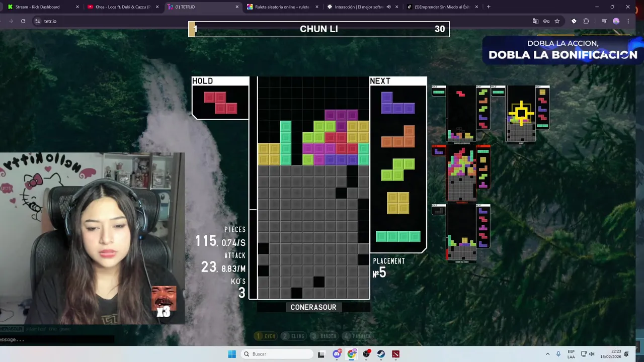Image resolution: width=644 pixels, height=362 pixels.
Task: Click the tetr.io address bar
Action: pos(282,21)
